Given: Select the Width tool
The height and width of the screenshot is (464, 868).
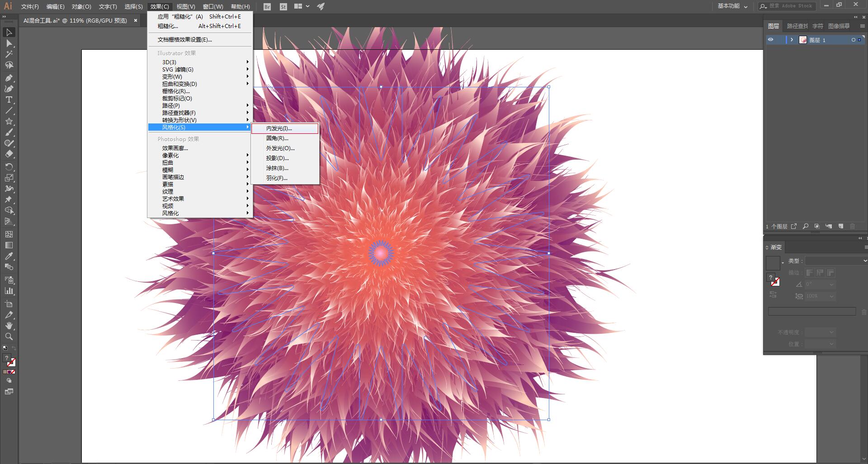Looking at the screenshot, I should point(9,189).
